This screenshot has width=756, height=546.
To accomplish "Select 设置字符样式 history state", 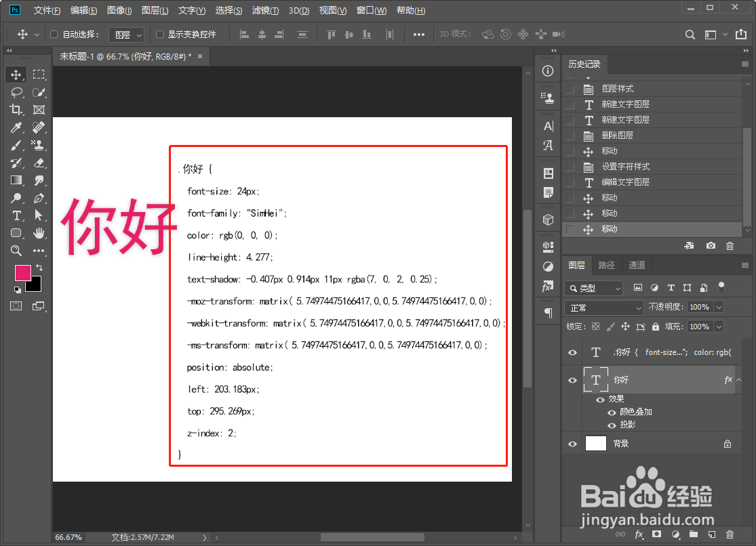I will [x=652, y=167].
